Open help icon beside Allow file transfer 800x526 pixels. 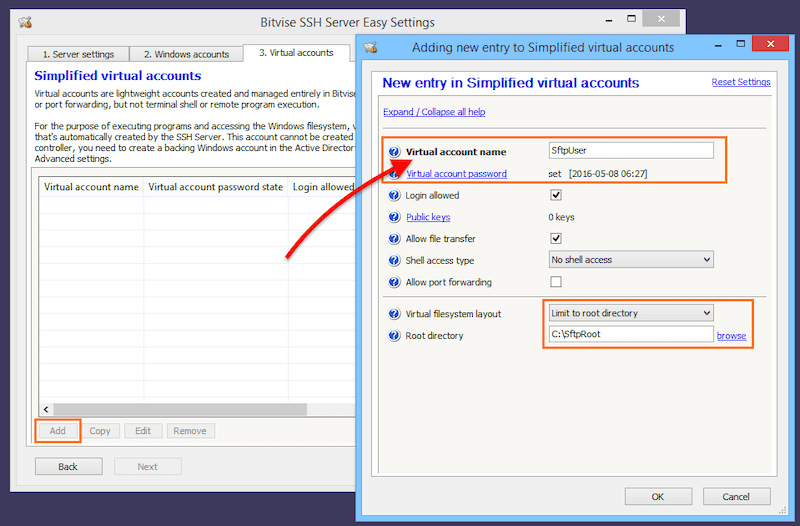coord(394,239)
